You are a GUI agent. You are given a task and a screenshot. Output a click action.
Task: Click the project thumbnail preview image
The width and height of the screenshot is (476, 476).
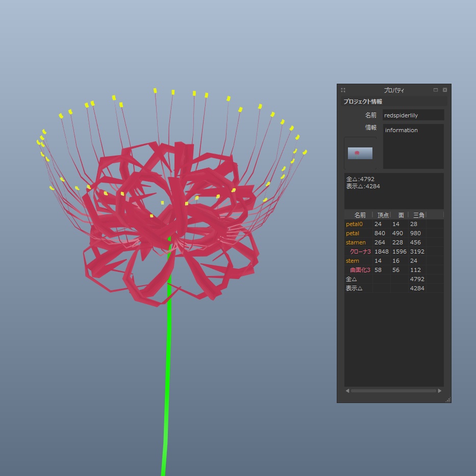tap(360, 153)
